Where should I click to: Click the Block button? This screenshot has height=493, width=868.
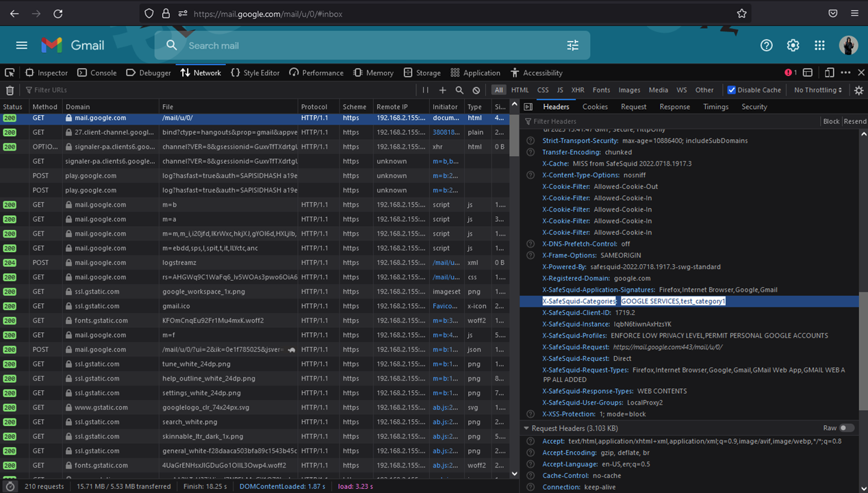pyautogui.click(x=831, y=121)
